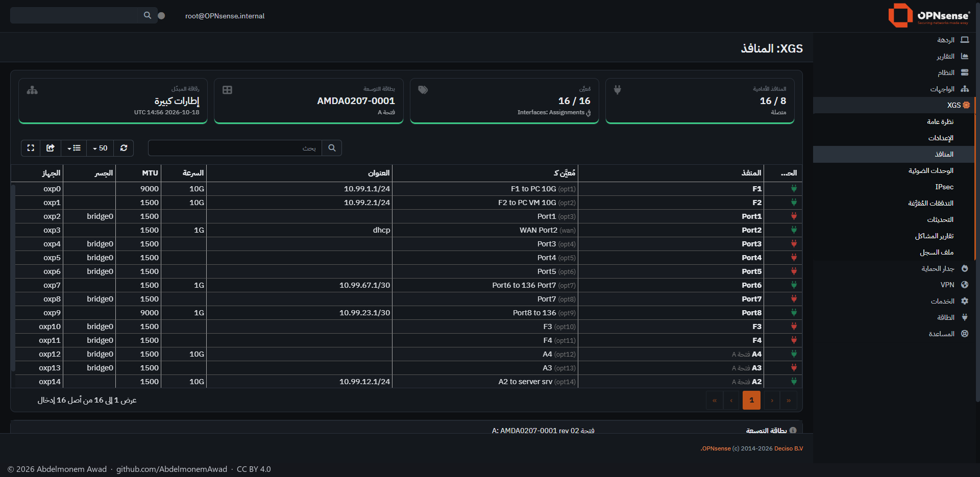Screen dimensions: 980x477
Task: Click the info icon next to بطاقة التوسعة
Action: pos(793,431)
